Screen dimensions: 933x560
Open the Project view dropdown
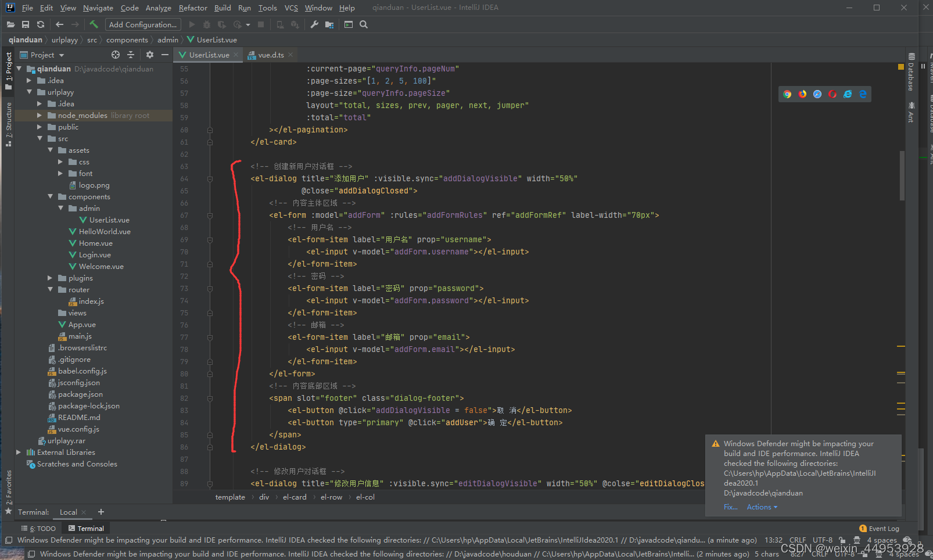(x=42, y=55)
